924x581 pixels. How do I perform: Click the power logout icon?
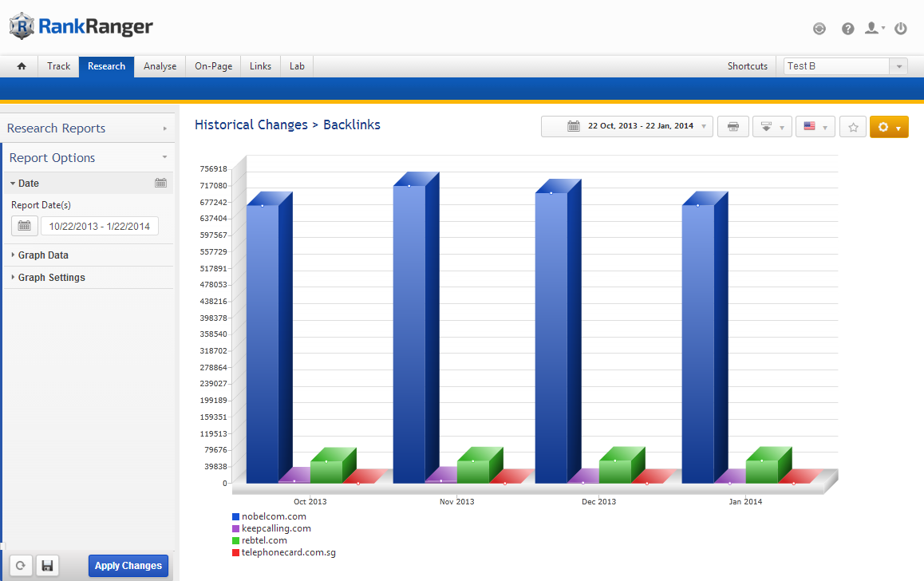click(x=901, y=29)
